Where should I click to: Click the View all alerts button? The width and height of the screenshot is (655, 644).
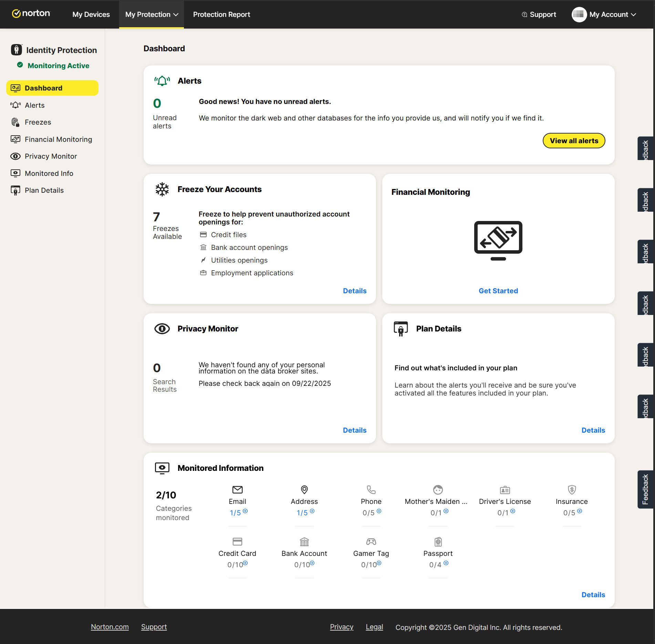[574, 141]
